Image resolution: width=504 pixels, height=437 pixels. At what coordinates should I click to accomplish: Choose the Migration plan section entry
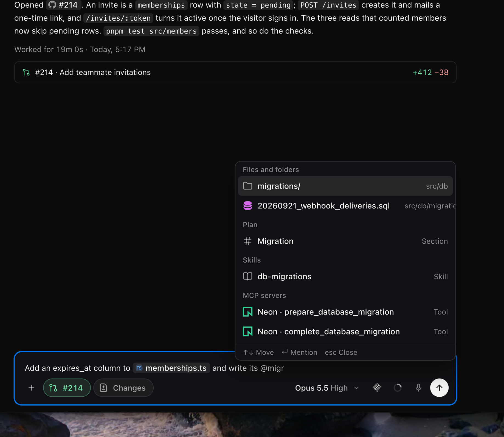(x=345, y=241)
